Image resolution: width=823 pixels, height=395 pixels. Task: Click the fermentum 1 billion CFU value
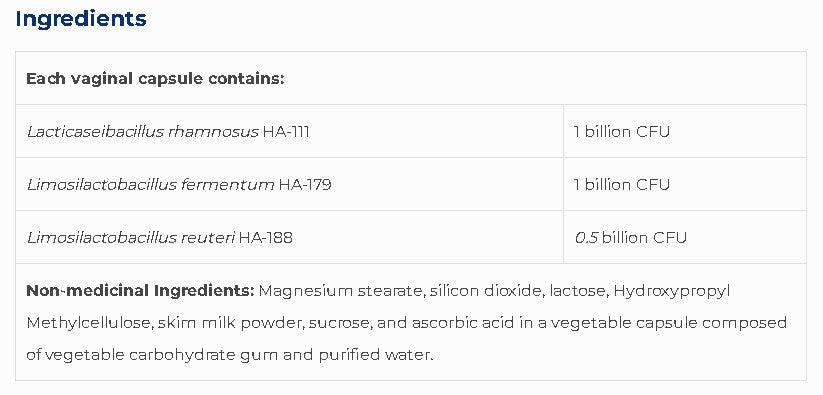tap(622, 185)
